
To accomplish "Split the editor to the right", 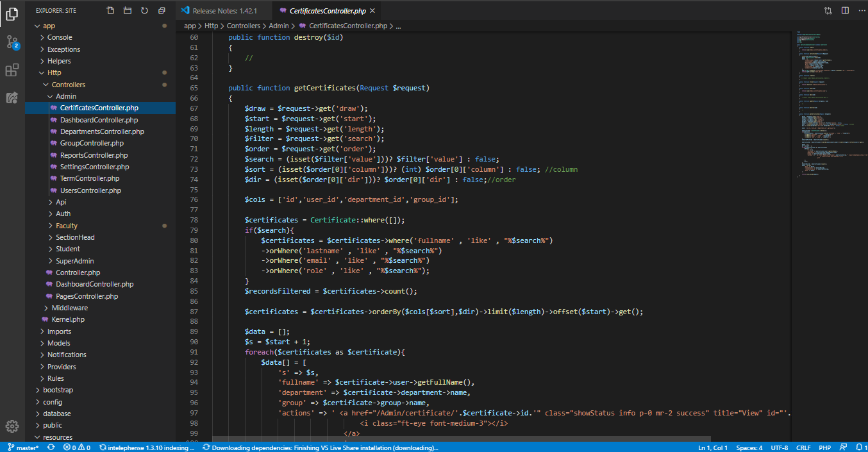I will (845, 11).
